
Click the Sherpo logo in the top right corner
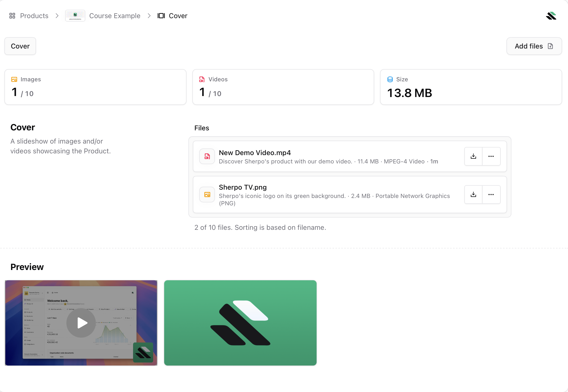pos(551,15)
